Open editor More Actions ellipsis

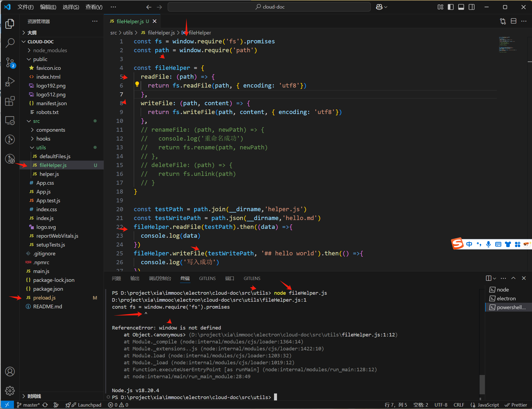pyautogui.click(x=524, y=21)
